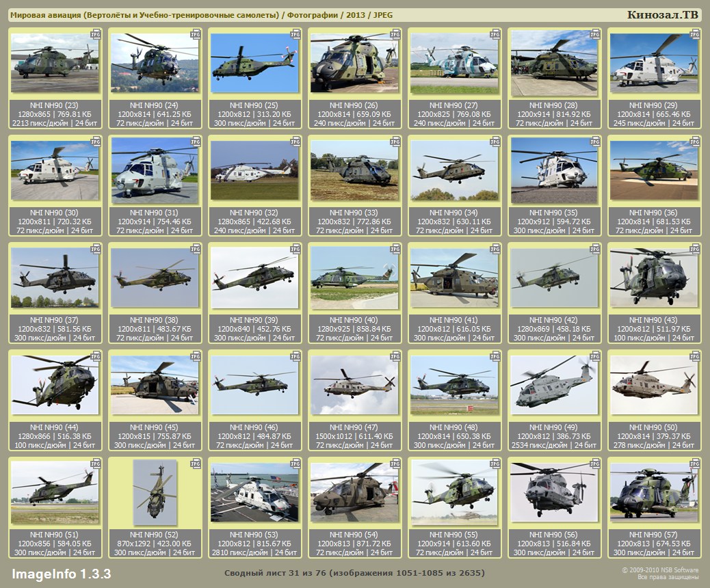Click the JPG badge on NHI NH90 (43)

click(694, 249)
